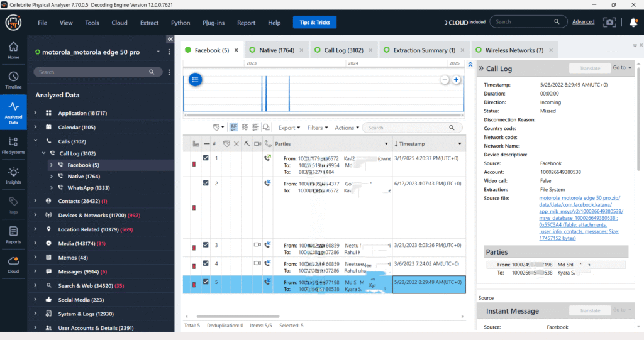644x340 pixels.
Task: Open the source file path link
Action: click(580, 218)
